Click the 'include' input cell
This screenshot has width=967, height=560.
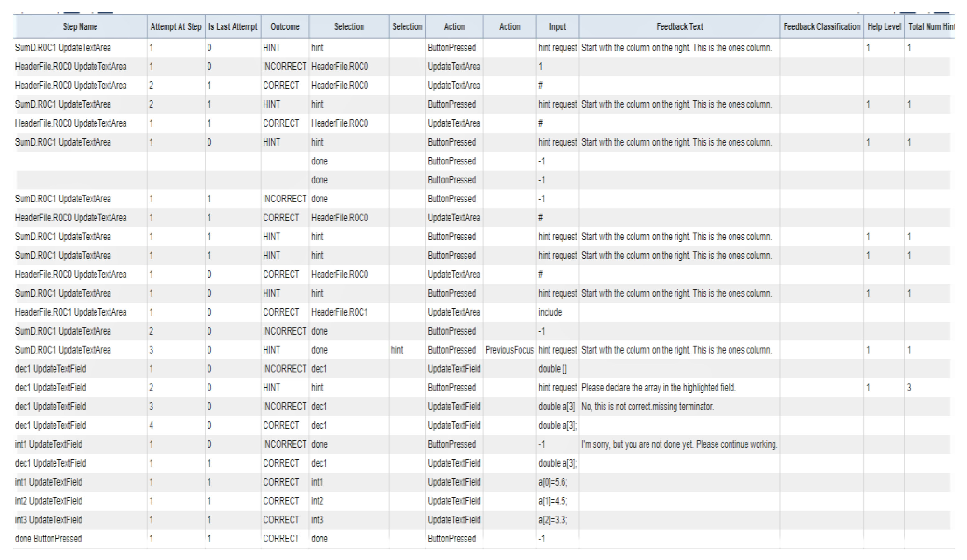[x=550, y=312]
